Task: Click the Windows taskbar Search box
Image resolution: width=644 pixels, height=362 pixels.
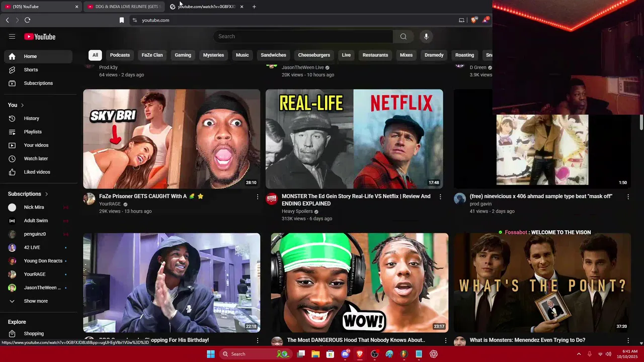Action: point(255,354)
